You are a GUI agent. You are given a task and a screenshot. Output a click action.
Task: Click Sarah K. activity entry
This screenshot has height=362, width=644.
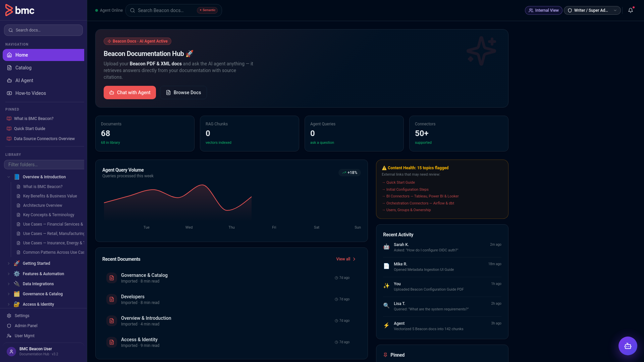coord(442,247)
